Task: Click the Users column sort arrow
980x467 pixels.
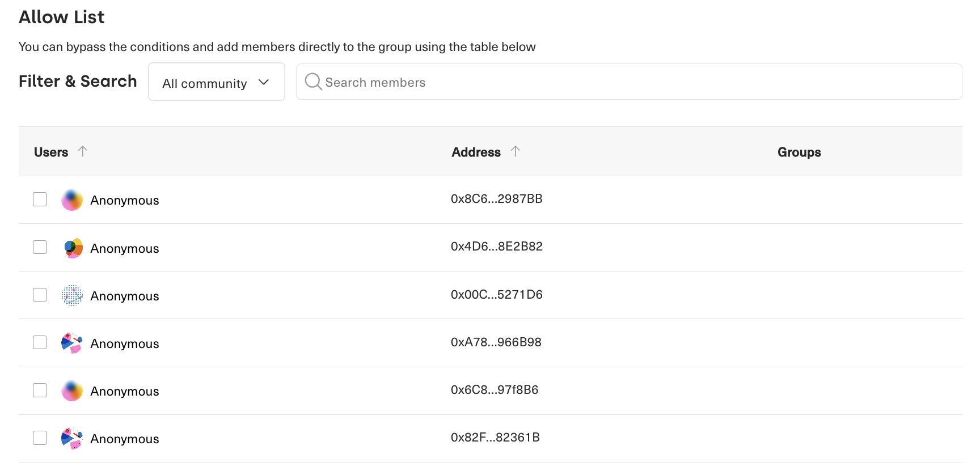Action: (x=83, y=151)
